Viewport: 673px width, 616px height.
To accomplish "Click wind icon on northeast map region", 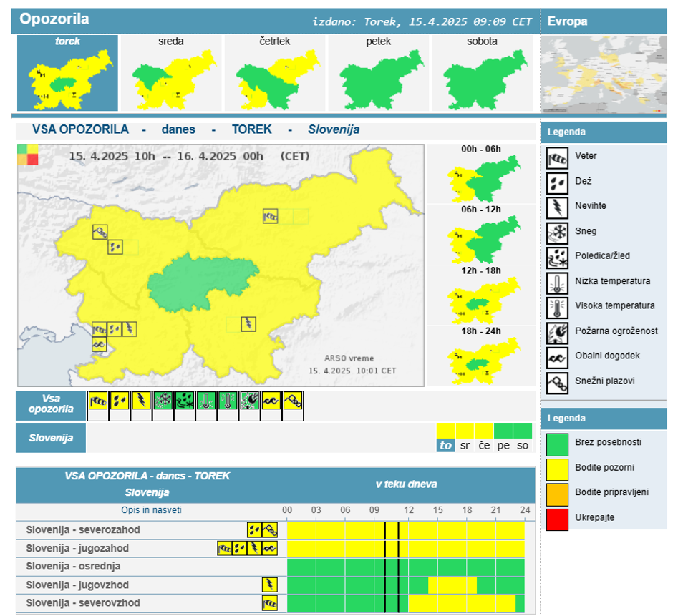I will coord(271,216).
